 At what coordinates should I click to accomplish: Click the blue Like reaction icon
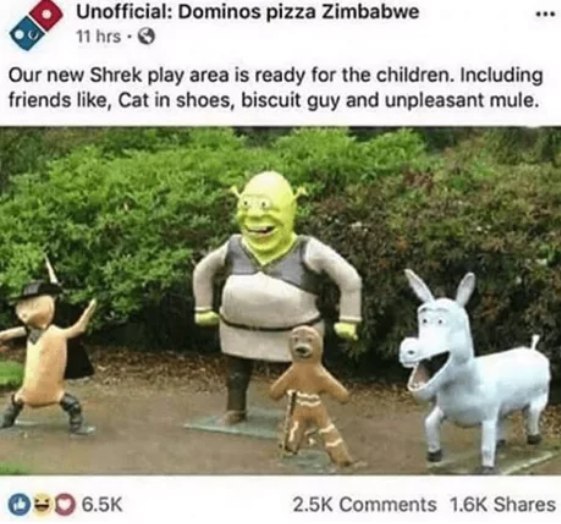tap(20, 504)
